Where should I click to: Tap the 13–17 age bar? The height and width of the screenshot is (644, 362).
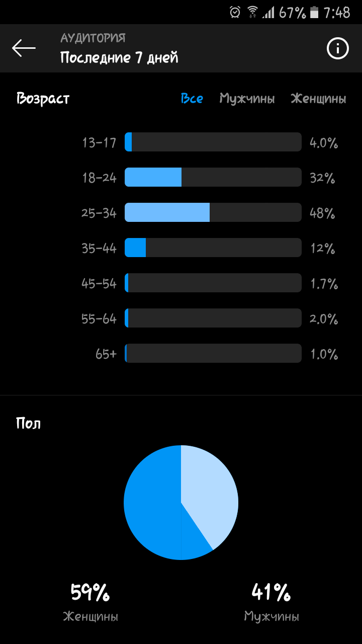point(213,142)
